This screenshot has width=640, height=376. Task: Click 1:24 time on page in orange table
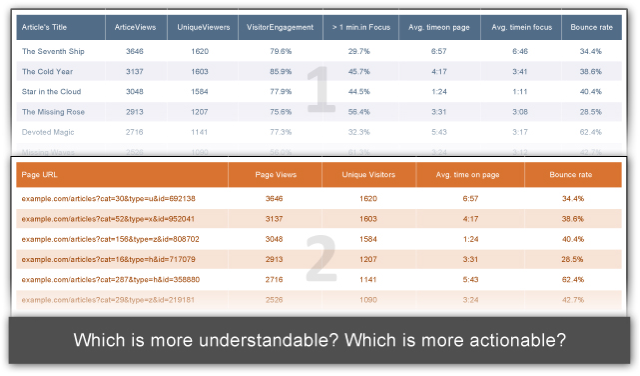(470, 239)
